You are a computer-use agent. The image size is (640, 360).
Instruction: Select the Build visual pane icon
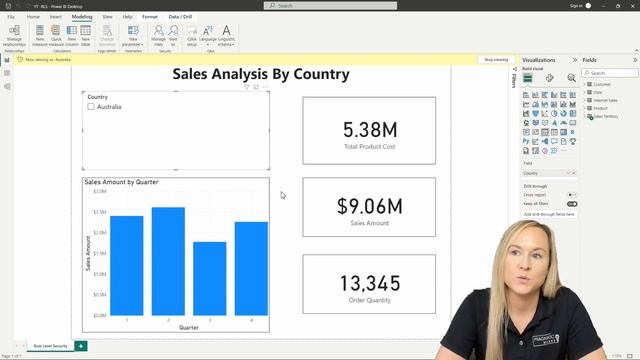528,78
